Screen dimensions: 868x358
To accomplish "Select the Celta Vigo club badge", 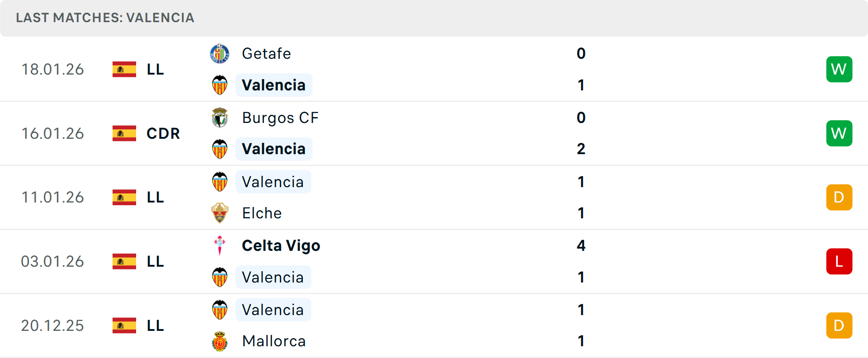I will (220, 245).
